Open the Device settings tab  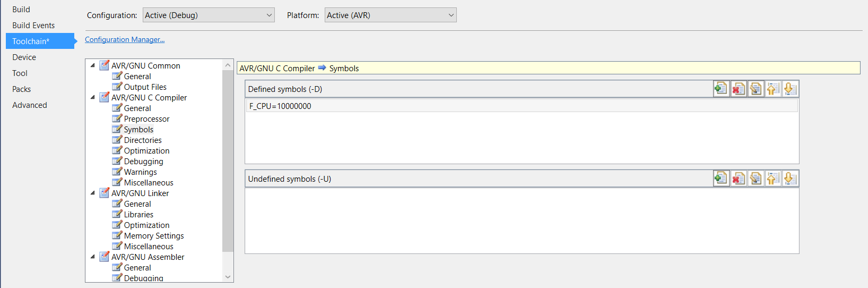coord(24,57)
